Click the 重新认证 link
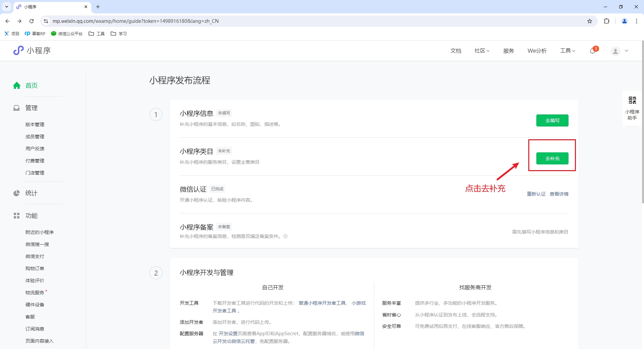 tap(536, 194)
